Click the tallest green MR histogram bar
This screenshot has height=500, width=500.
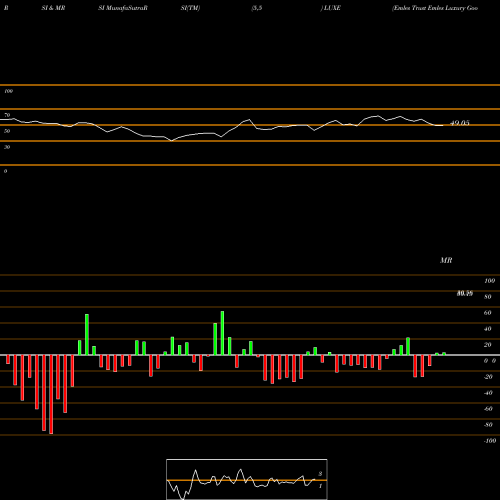[222, 333]
